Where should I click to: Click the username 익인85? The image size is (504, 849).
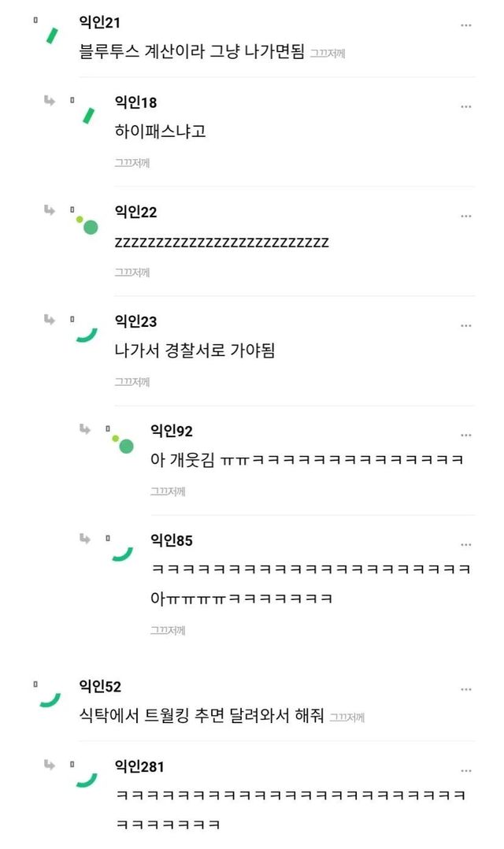(171, 540)
